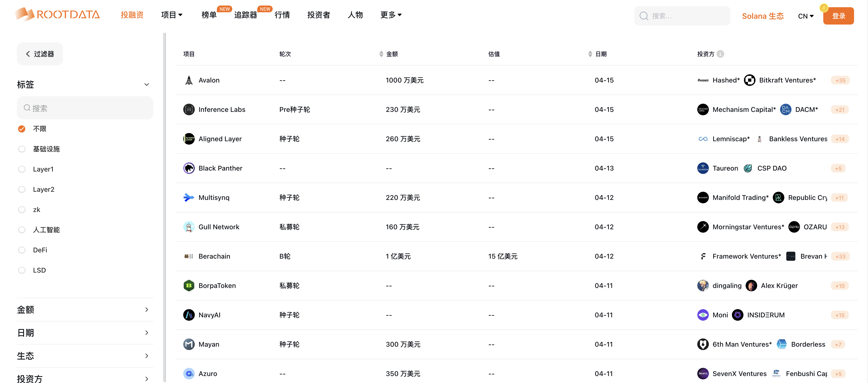The height and width of the screenshot is (383, 868).
Task: Select the 不限 tag radio option
Action: tap(22, 129)
